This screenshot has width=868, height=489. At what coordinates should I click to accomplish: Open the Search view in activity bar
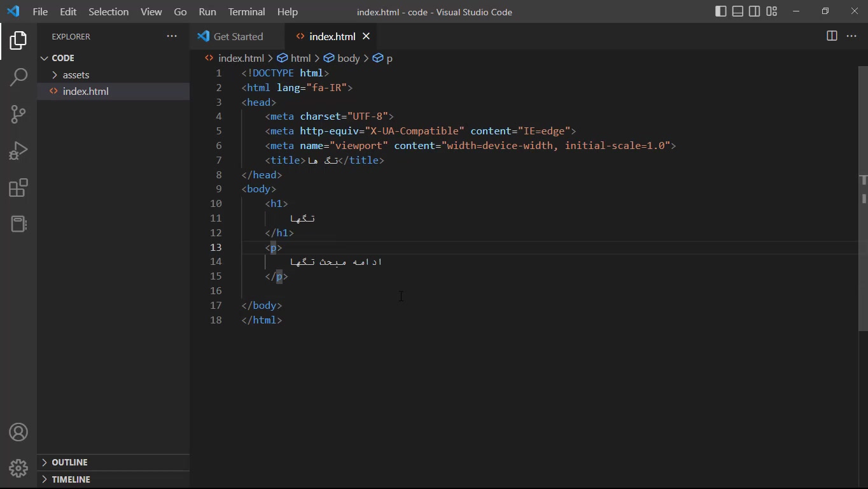tap(18, 77)
